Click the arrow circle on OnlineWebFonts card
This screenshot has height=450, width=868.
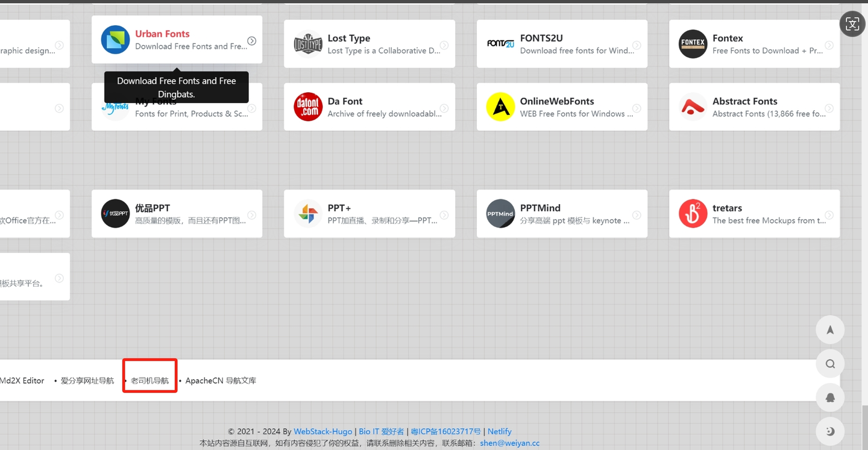click(x=637, y=108)
